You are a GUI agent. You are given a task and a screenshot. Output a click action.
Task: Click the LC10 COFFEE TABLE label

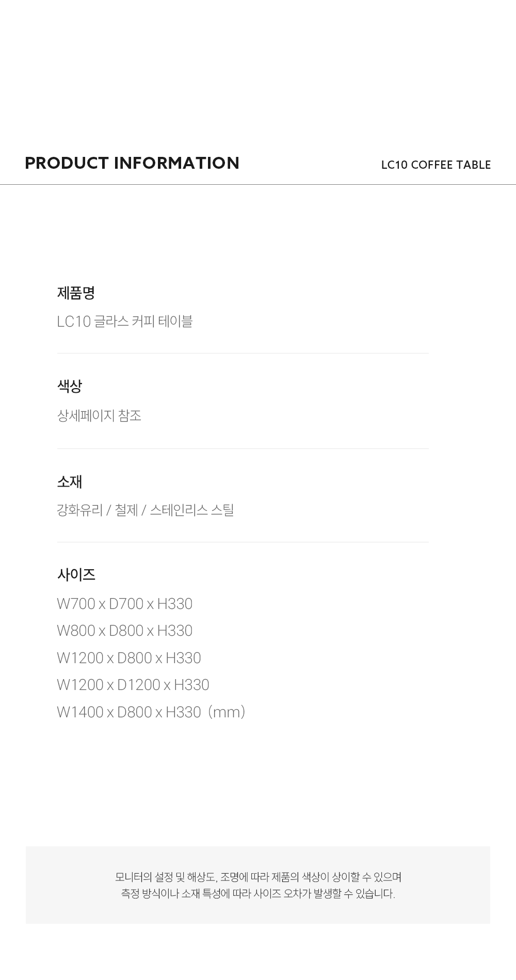(x=436, y=165)
